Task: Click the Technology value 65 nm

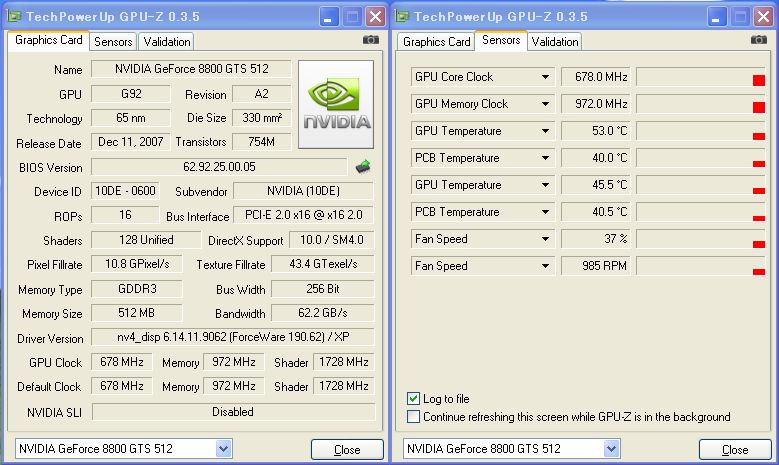Action: click(x=131, y=118)
